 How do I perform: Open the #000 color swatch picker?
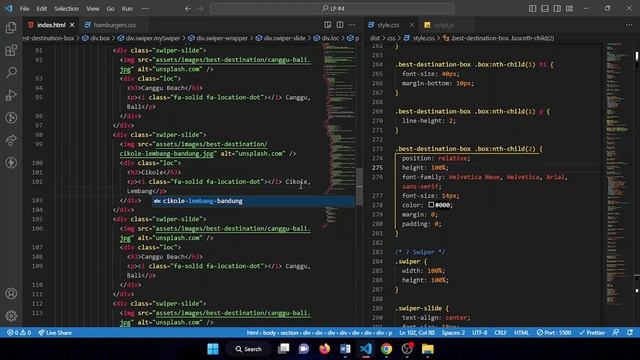431,205
